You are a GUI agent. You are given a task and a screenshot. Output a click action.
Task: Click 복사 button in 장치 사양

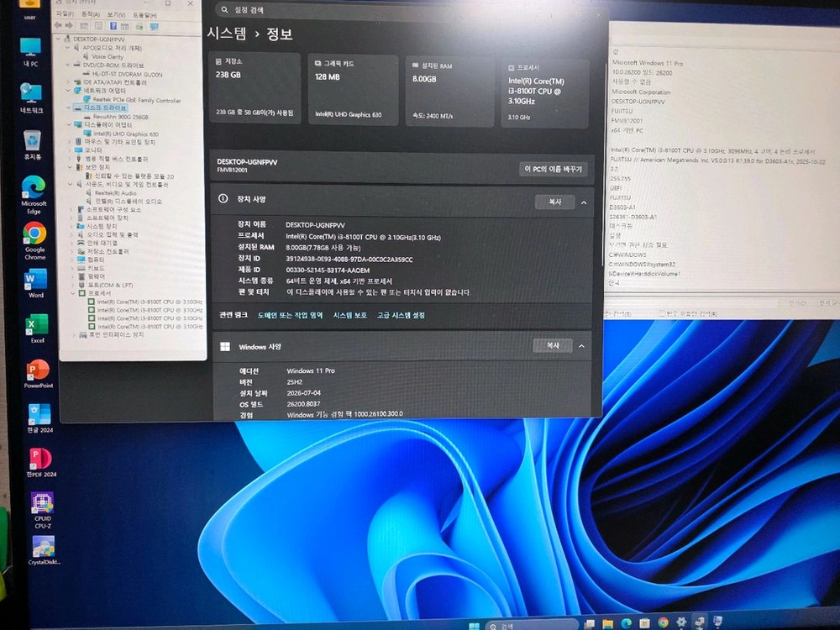point(554,202)
